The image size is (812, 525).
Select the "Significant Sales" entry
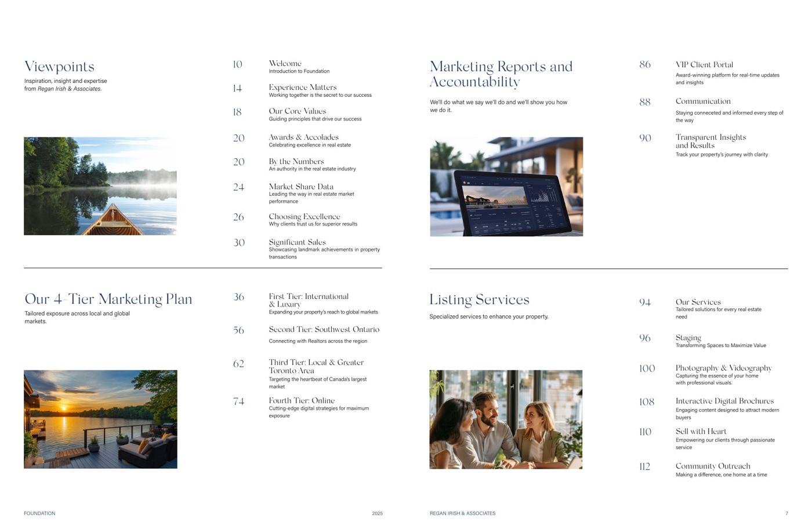pos(297,242)
